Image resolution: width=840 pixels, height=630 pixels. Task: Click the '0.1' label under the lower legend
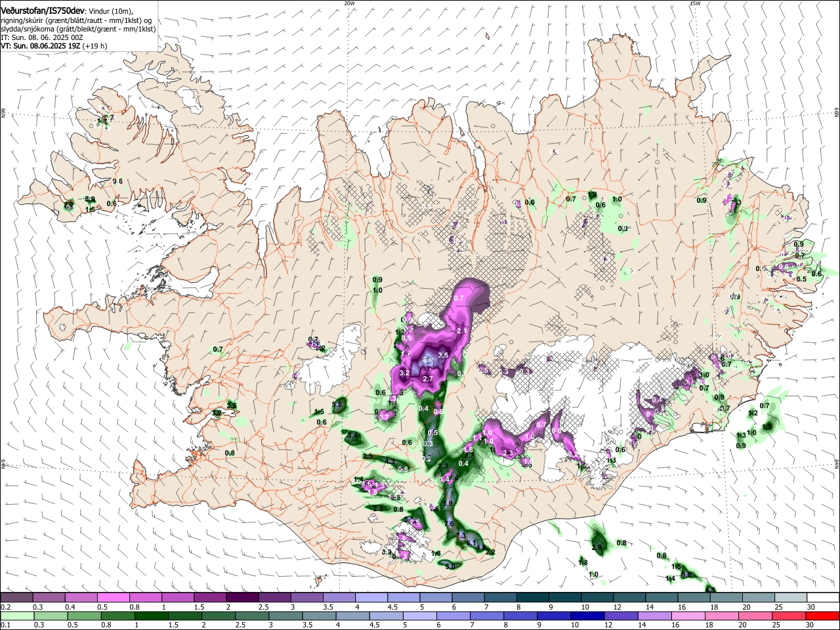(5, 625)
